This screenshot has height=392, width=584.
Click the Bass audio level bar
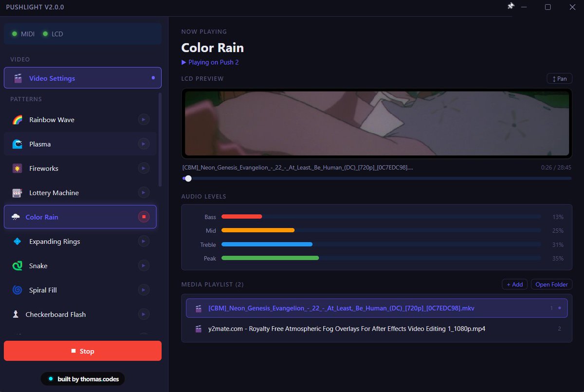click(x=381, y=216)
